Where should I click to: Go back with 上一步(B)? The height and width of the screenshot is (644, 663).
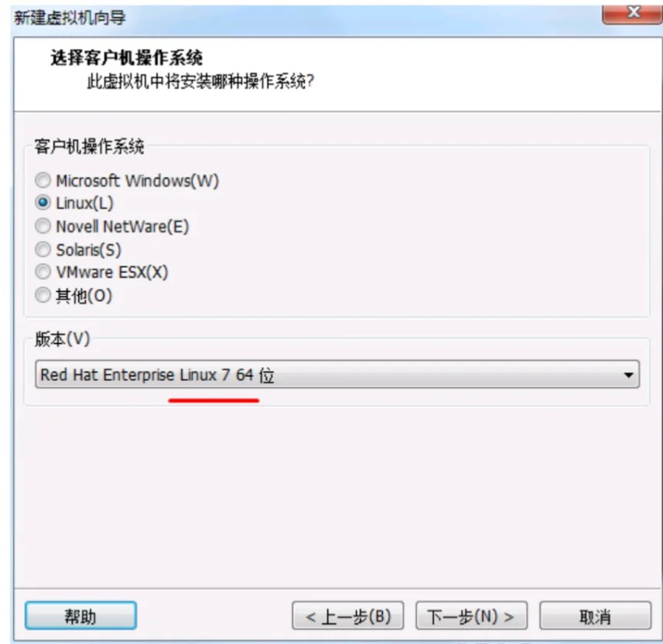point(347,615)
